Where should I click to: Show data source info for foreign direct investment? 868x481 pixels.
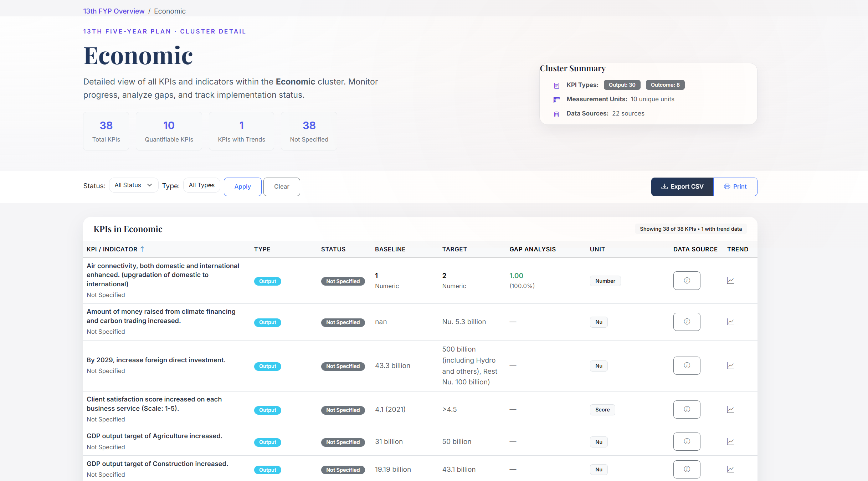click(x=687, y=365)
